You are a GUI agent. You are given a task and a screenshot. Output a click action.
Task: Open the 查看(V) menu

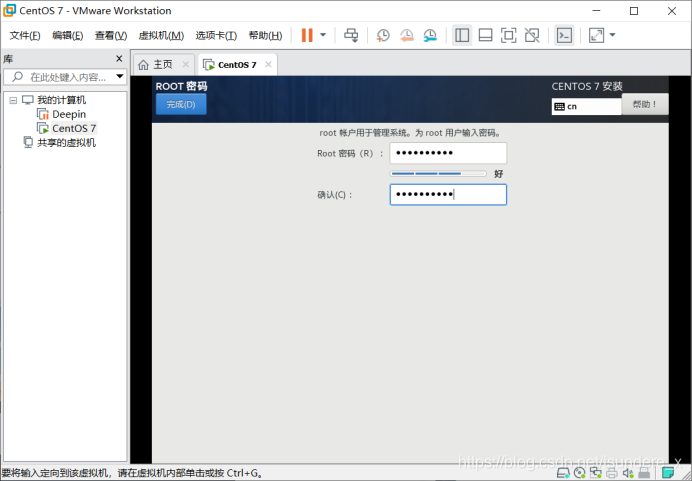click(111, 35)
